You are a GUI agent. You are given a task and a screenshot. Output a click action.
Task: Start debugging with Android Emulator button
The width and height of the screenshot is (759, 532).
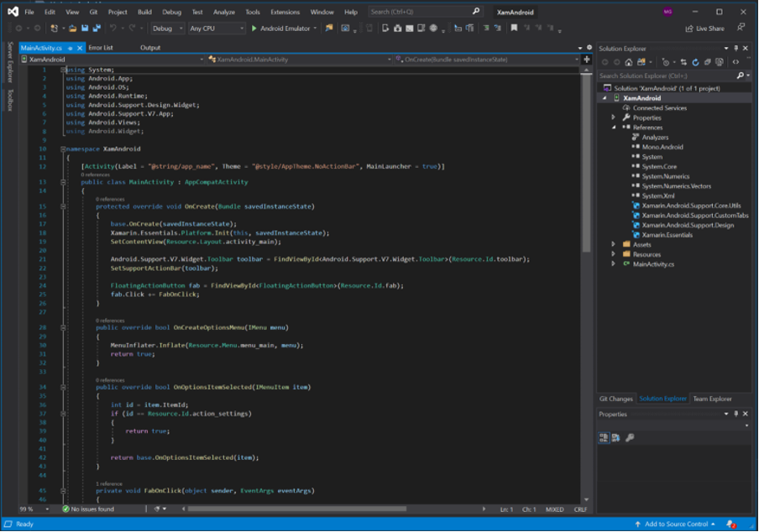coord(283,29)
